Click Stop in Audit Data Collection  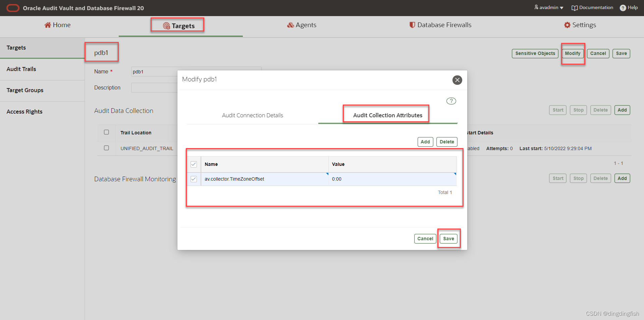[x=578, y=110]
